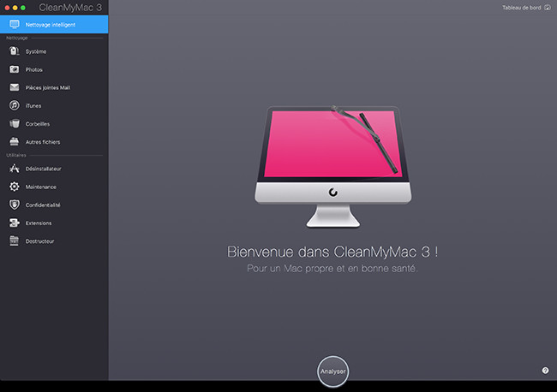Go to Pièces jointes Mail section
Viewport: 557px width, 392px height.
(54, 87)
